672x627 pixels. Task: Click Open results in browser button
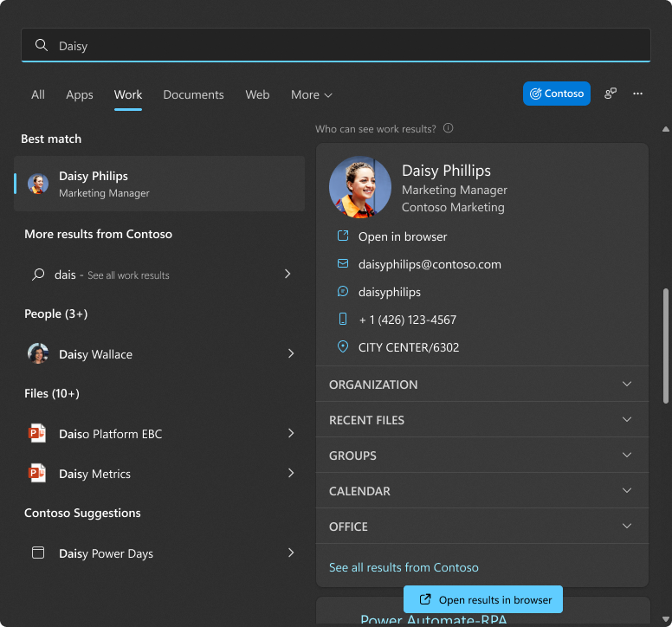[x=483, y=599]
